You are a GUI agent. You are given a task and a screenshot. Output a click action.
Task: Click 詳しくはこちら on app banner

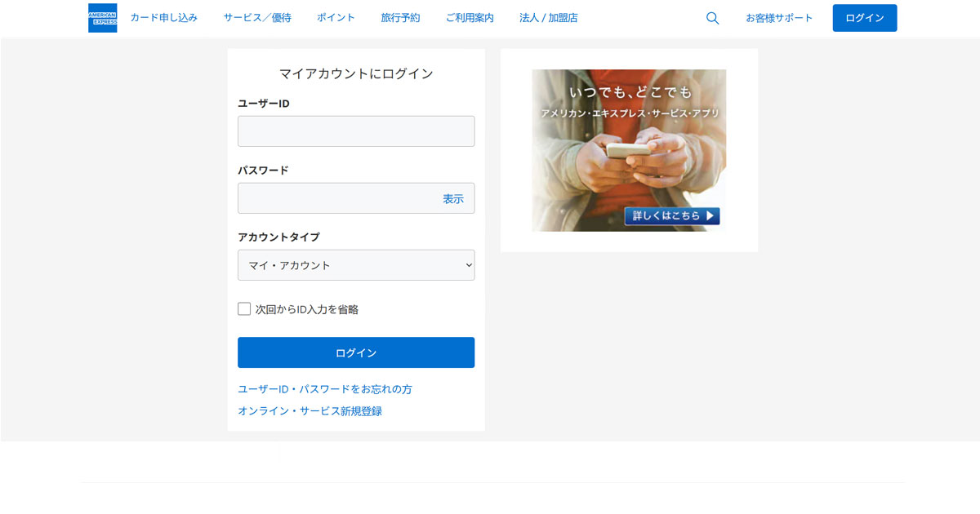[x=672, y=216]
